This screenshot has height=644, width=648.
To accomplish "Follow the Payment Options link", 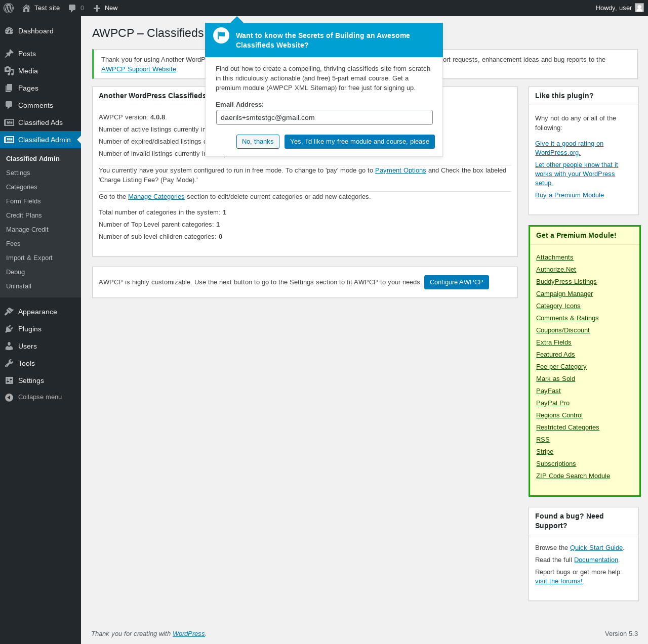I will pyautogui.click(x=400, y=170).
